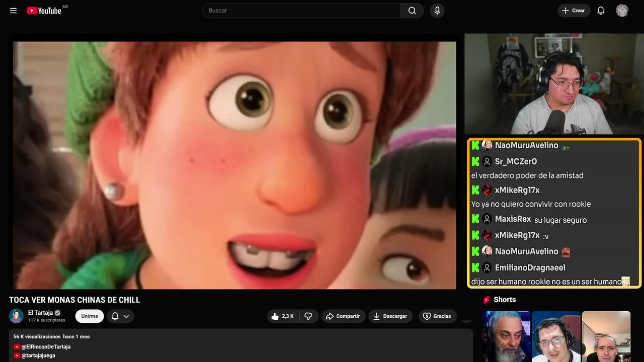Image resolution: width=644 pixels, height=362 pixels.
Task: Click the chat username EmilianoDragnaeel
Action: 530,267
